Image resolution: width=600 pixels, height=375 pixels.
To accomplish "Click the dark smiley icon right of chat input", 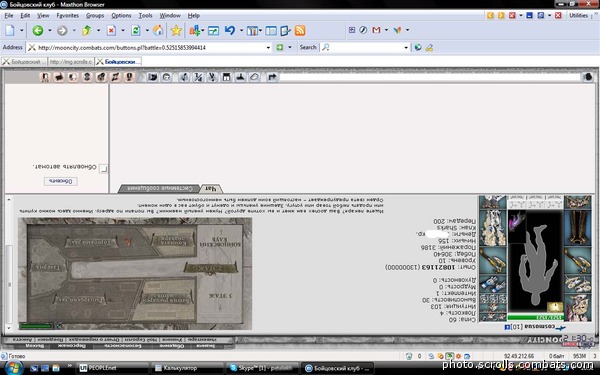I will pyautogui.click(x=588, y=77).
